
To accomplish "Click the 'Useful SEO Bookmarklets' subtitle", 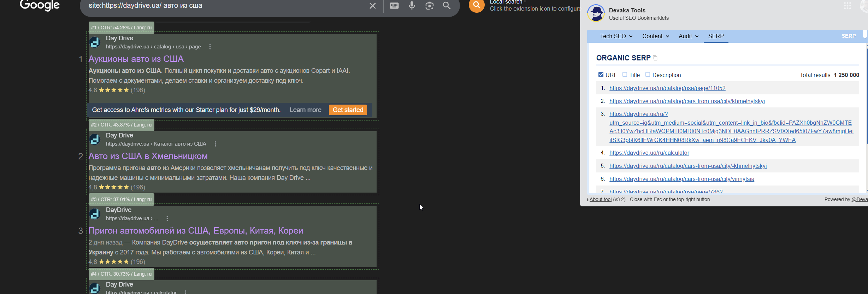I will pos(639,18).
